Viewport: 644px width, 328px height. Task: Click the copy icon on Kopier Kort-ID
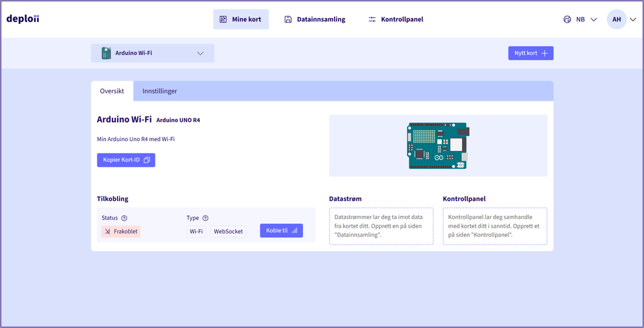[147, 160]
